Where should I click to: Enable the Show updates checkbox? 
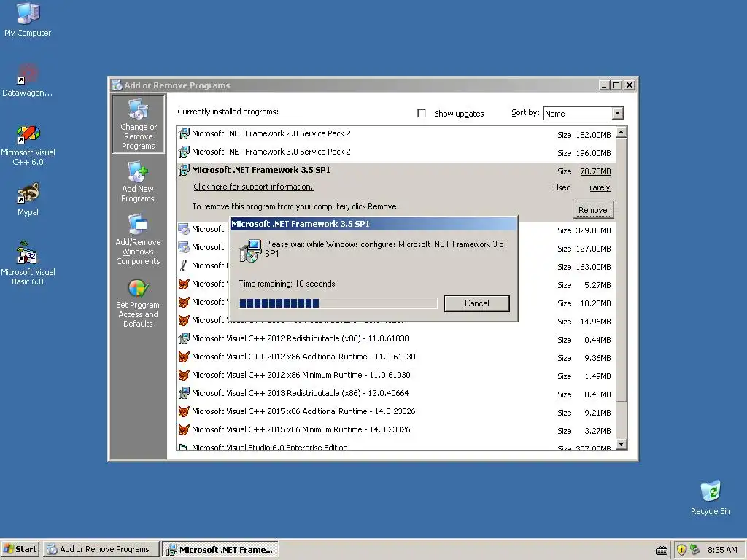[x=422, y=113]
